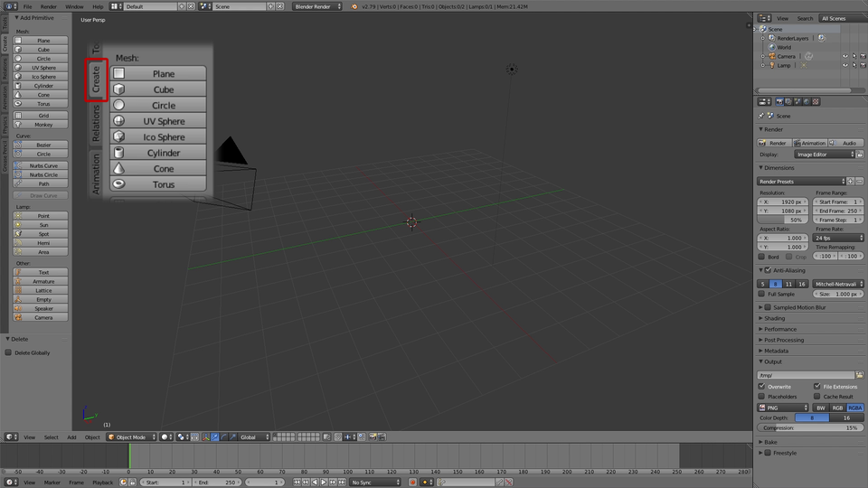Open the File menu
Screen dimensions: 868x488
(x=27, y=6)
